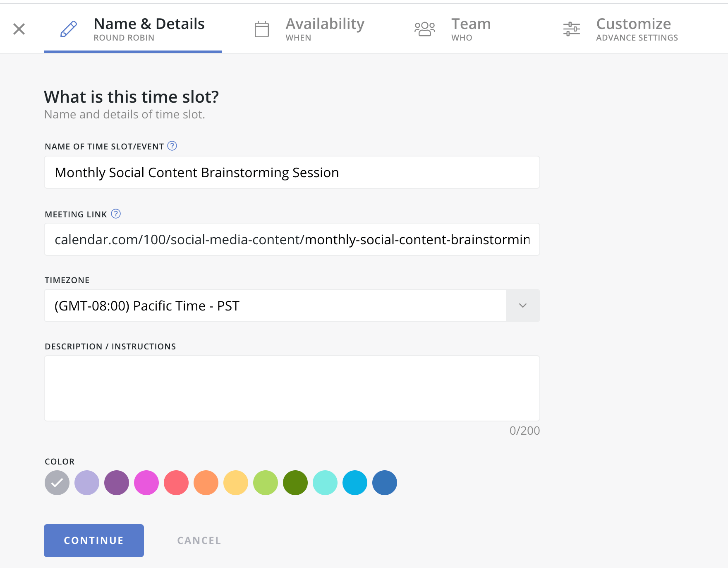This screenshot has width=728, height=568.
Task: Select the gray color swatch with checkmark
Action: (57, 483)
